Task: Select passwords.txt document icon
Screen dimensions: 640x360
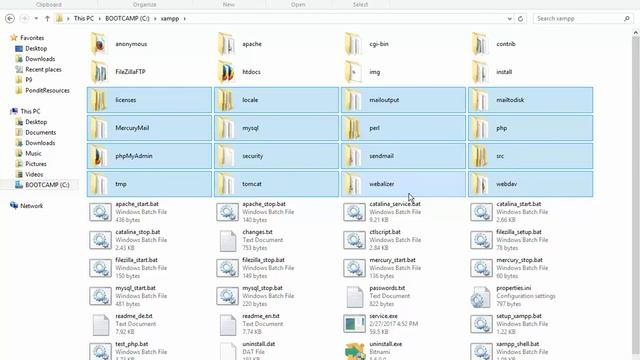Action: [355, 297]
